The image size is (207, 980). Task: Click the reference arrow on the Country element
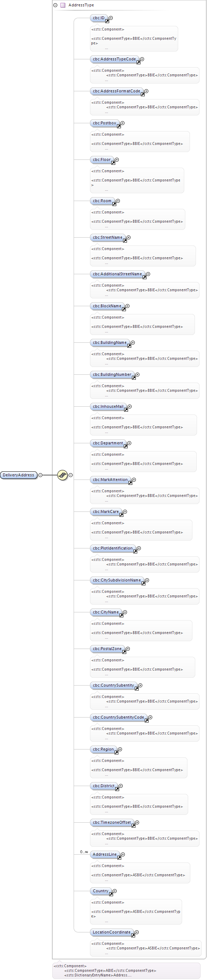pos(111,894)
